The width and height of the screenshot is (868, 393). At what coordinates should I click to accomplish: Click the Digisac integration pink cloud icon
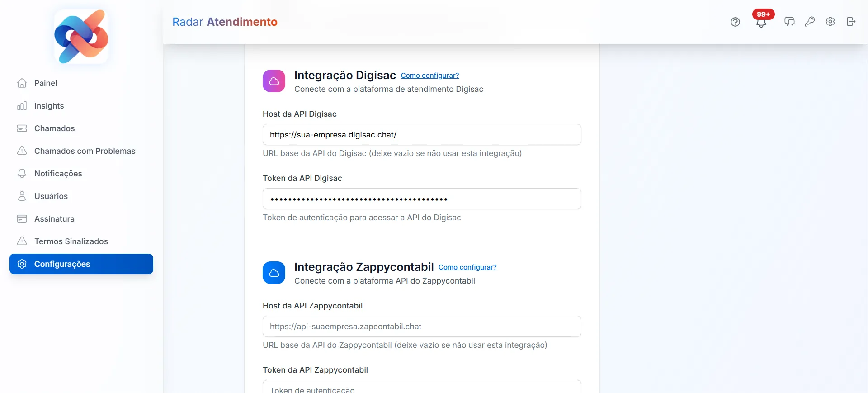pos(274,80)
